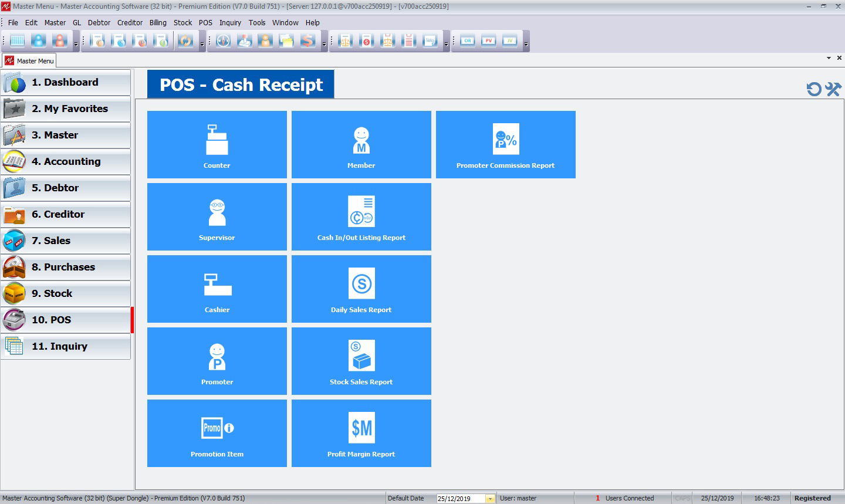Open the Billing menu
This screenshot has width=845, height=504.
pos(158,23)
